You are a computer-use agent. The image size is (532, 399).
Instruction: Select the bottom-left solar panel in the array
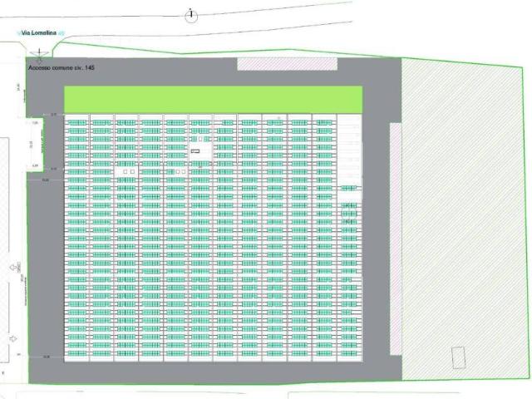tap(76, 354)
